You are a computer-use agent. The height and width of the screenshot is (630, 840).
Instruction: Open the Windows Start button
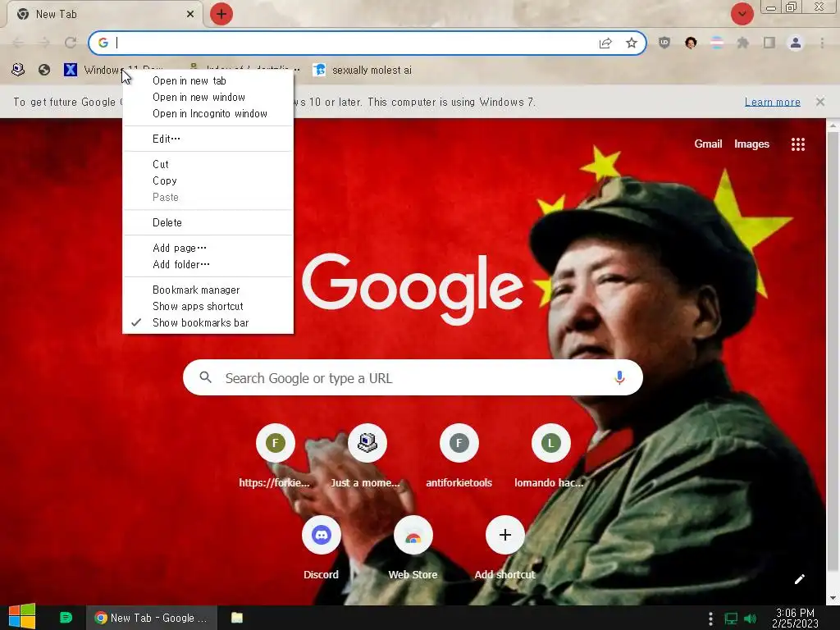[22, 617]
